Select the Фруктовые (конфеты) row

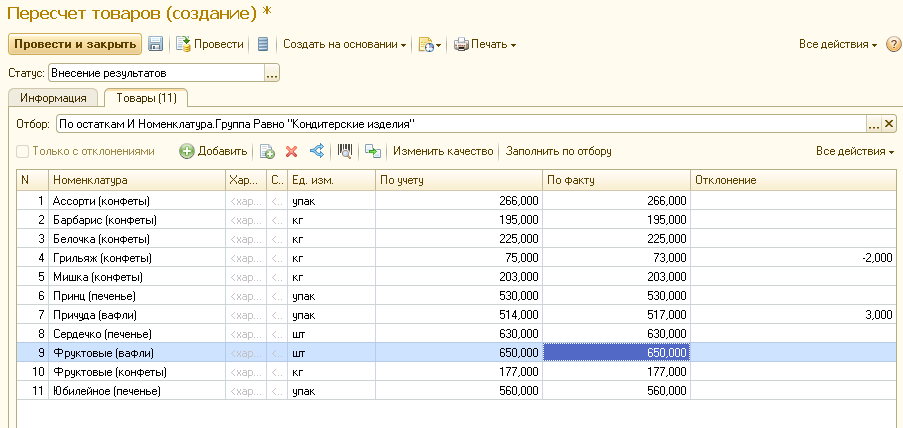tap(457, 372)
